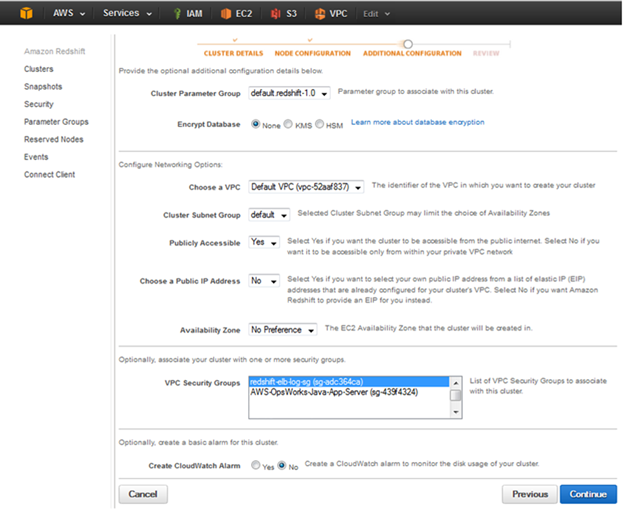Screen dimensions: 623x509
Task: Open Publicly Accessible dropdown
Action: tap(264, 242)
